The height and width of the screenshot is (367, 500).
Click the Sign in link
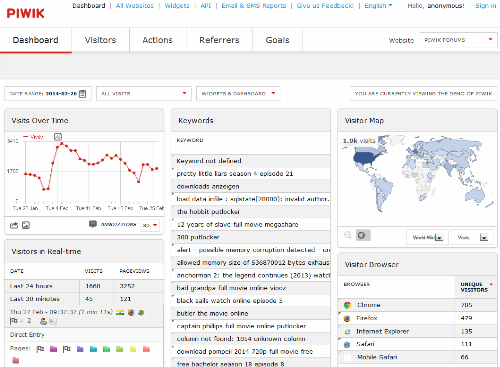486,6
